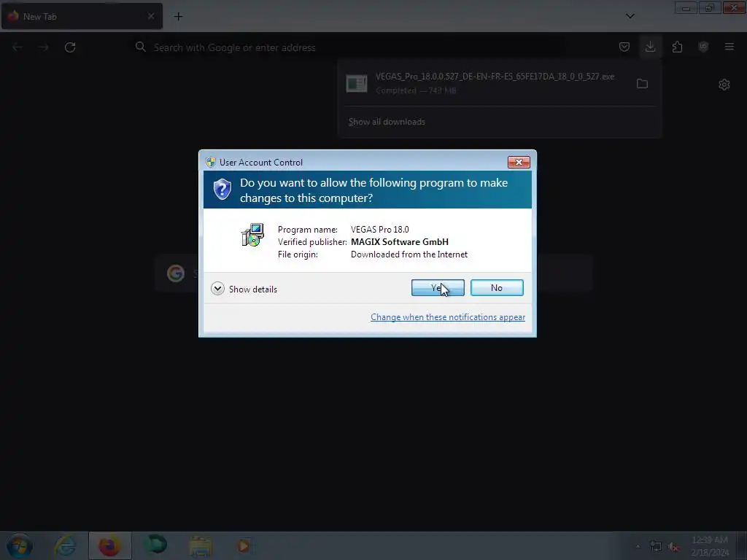
Task: Reload page in Firefox toolbar
Action: click(x=70, y=47)
